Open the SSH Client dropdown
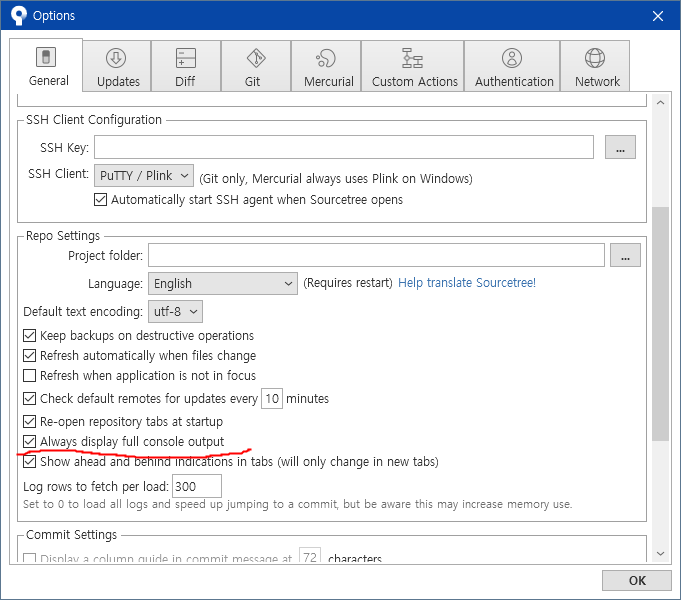The width and height of the screenshot is (681, 600). 144,176
